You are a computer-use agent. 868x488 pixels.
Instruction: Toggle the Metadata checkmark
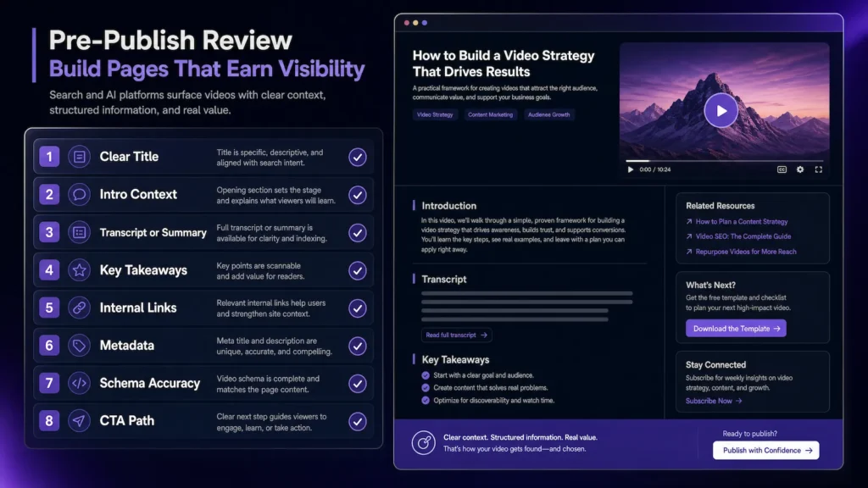tap(358, 346)
